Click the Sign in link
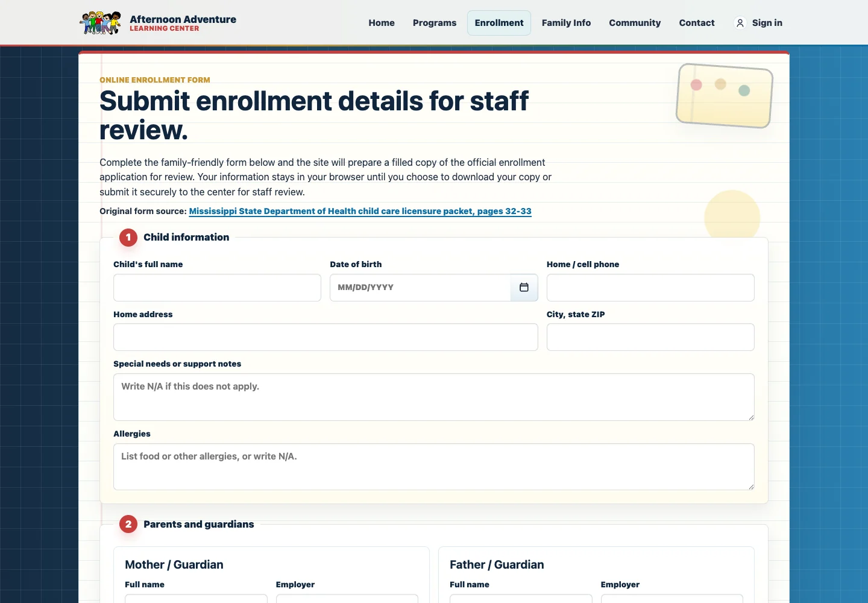 758,23
